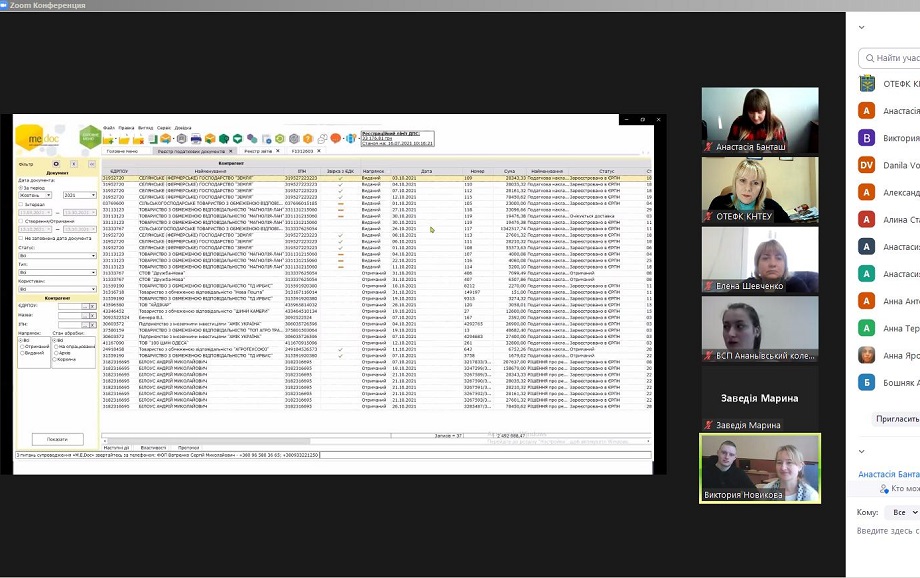Clear the ЄДРПОУ filter field with X
This screenshot has width=920, height=578.
(x=93, y=306)
